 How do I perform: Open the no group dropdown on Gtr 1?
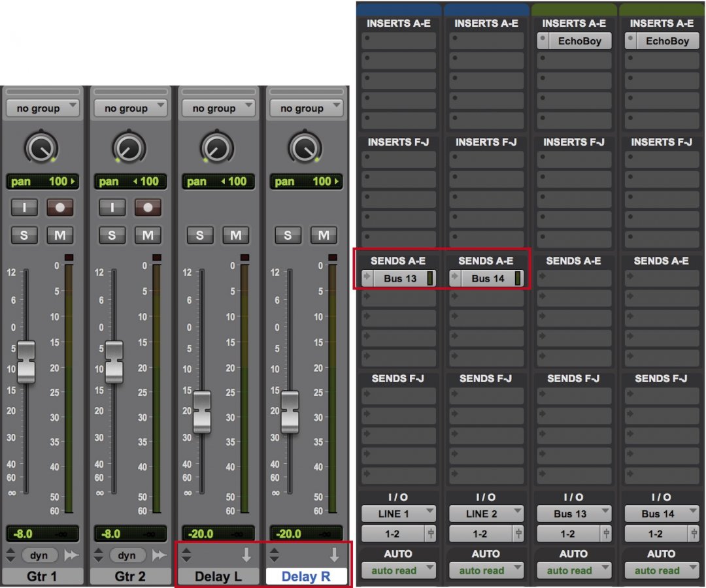tap(42, 108)
